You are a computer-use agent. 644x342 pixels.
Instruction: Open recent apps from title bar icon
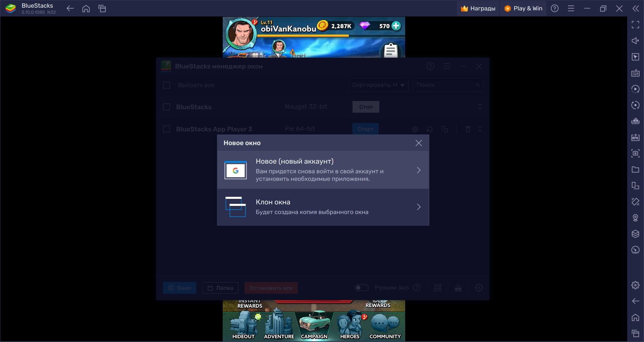tap(102, 8)
